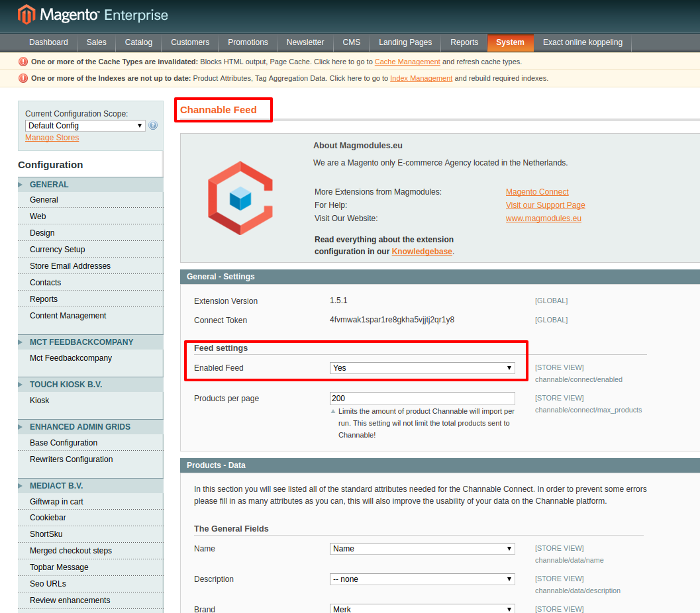Open the www.magmodules.eu link
The image size is (700, 613).
(543, 218)
